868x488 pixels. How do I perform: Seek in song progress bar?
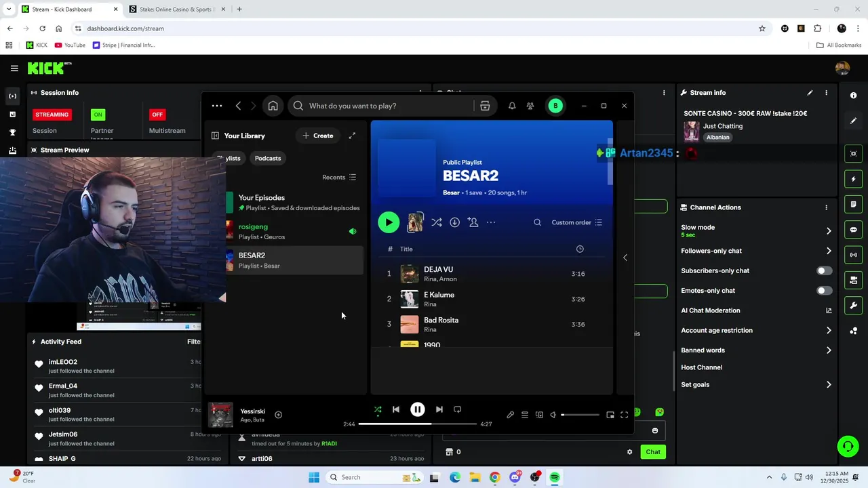418,424
